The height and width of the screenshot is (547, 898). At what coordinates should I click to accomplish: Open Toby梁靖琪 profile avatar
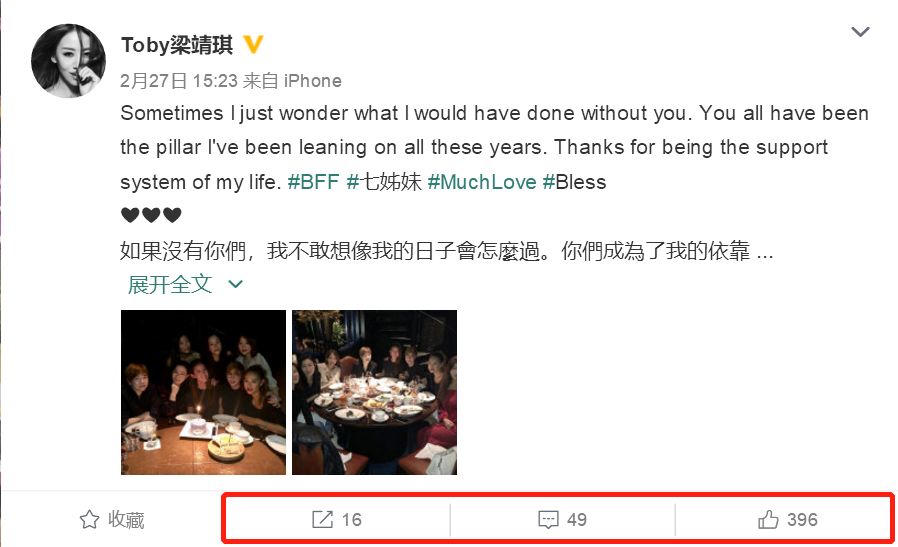click(68, 61)
